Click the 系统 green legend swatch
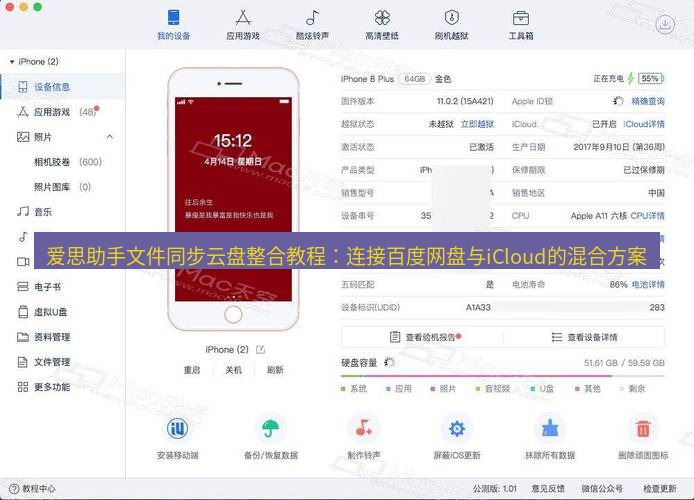The image size is (694, 500). click(343, 389)
